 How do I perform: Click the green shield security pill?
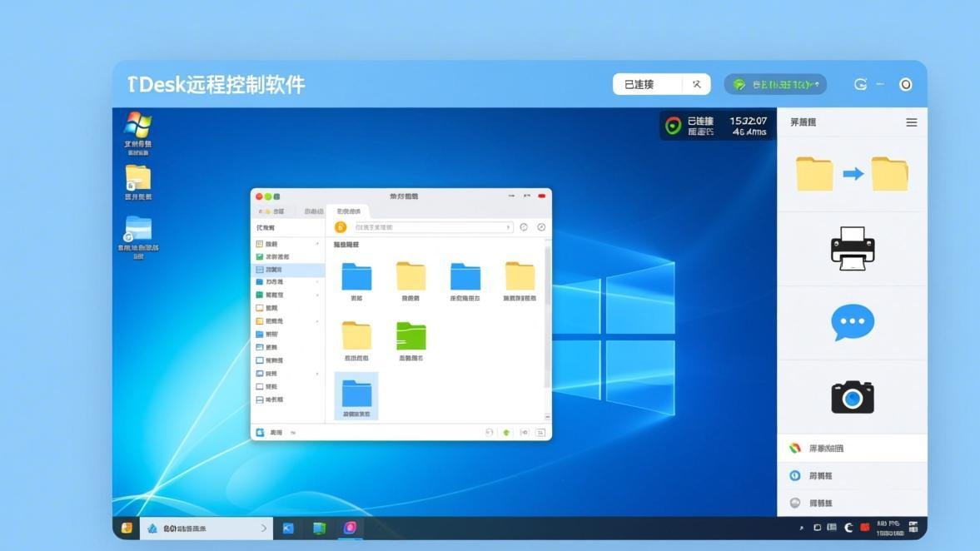pyautogui.click(x=775, y=84)
